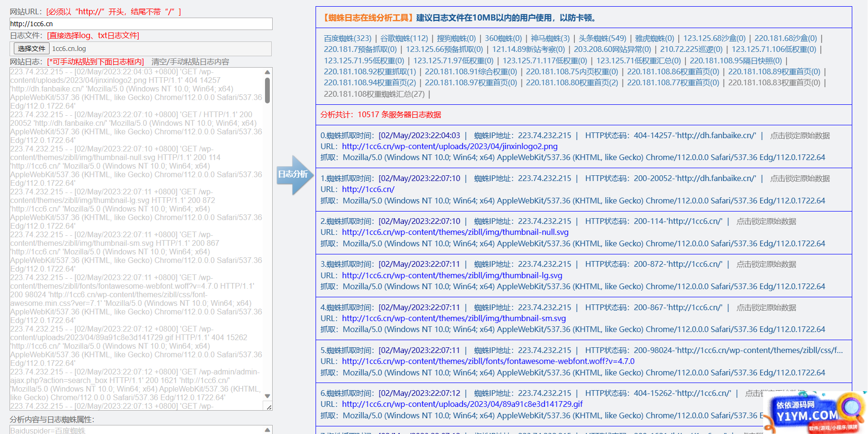Select 220.181.108.97权重首页(0) link
The width and height of the screenshot is (868, 434).
(471, 82)
